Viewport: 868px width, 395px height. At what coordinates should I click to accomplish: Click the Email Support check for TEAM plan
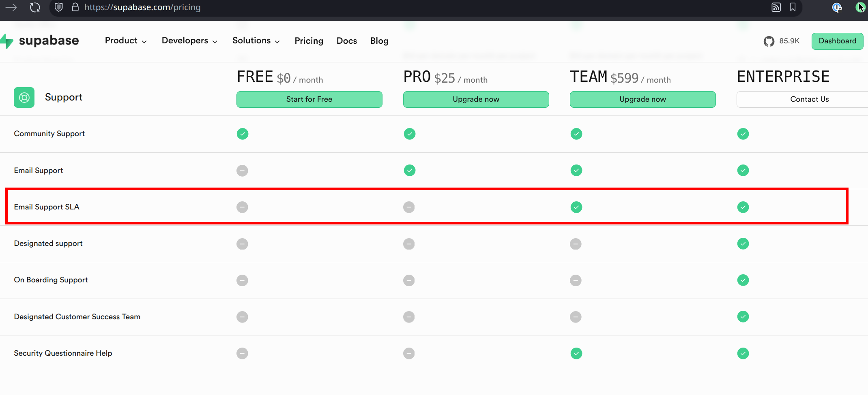(x=576, y=170)
